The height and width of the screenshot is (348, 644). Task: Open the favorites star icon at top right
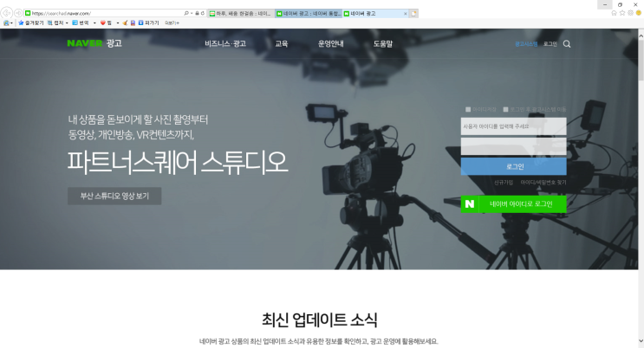tap(622, 13)
